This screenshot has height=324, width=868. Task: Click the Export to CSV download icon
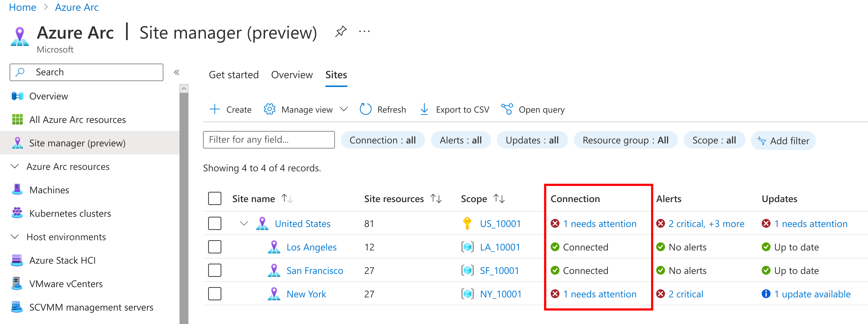[424, 109]
